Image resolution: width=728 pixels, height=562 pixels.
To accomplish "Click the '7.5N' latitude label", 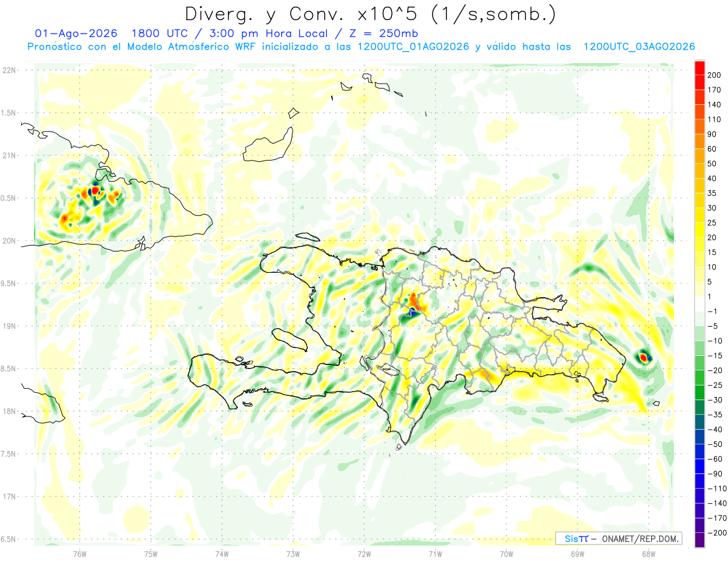I will click(x=8, y=454).
